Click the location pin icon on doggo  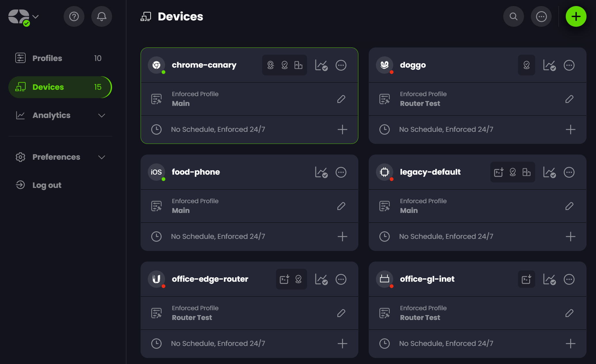(526, 65)
